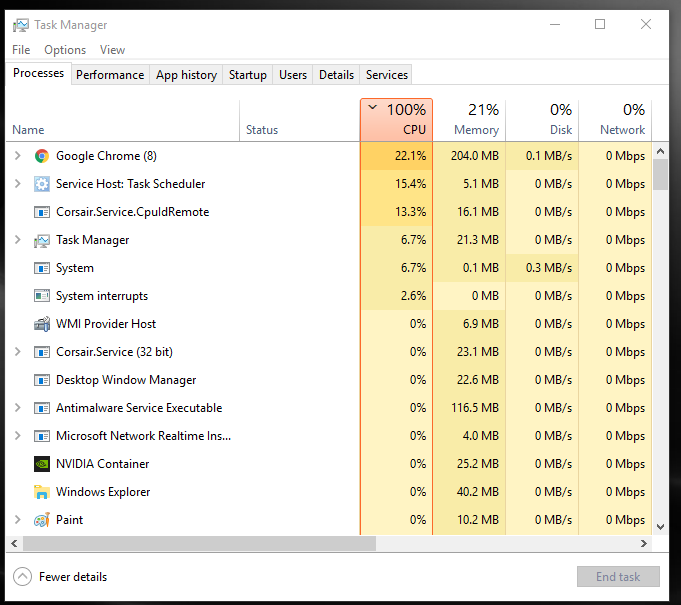Screen dimensions: 681x605
Task: Click the Task Manager title bar icon
Action: 20,25
